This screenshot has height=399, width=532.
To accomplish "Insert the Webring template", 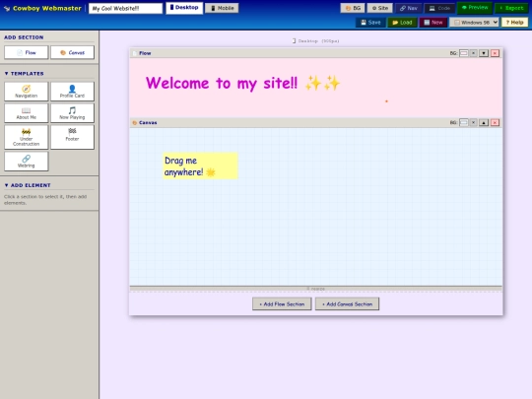I will coord(27,162).
